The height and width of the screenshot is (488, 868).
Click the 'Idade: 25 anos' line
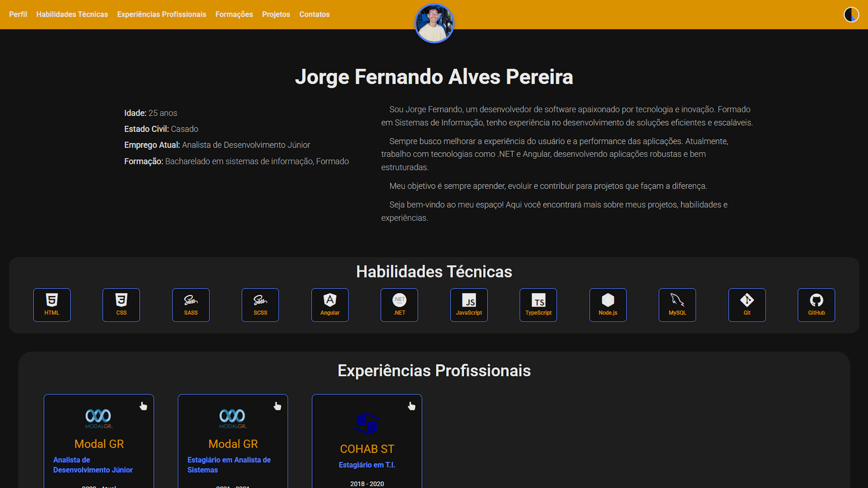pyautogui.click(x=151, y=113)
